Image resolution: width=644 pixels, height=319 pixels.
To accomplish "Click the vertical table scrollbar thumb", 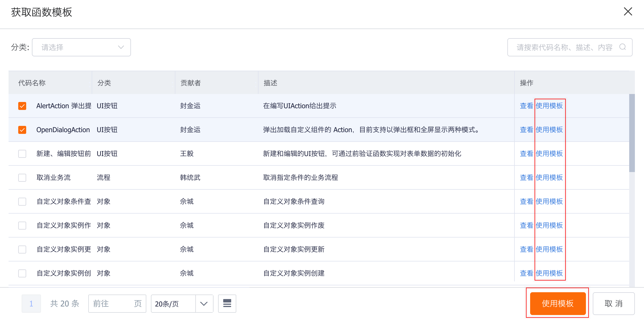I will 632,133.
